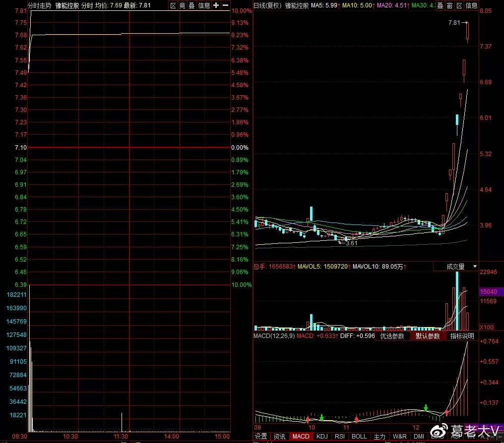Screen dimensions: 504x443
Task: Open the 成交量 indicator dropdown
Action: 456,267
